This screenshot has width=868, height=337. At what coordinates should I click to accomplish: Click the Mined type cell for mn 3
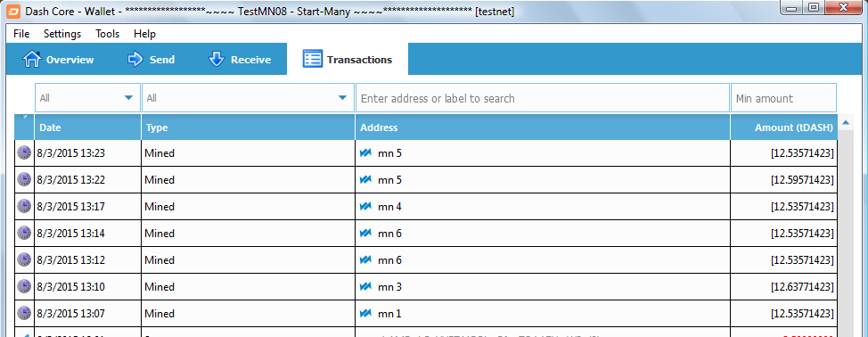click(248, 287)
